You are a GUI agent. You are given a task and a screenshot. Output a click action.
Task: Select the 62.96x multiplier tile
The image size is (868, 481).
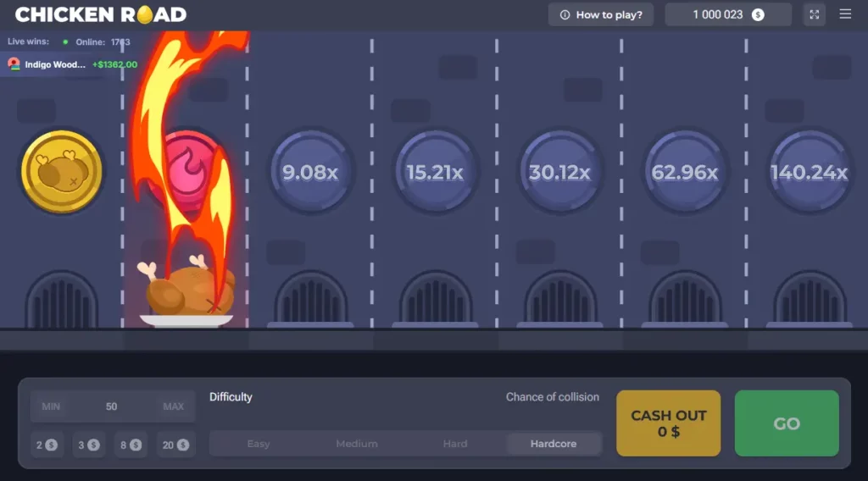pos(685,172)
